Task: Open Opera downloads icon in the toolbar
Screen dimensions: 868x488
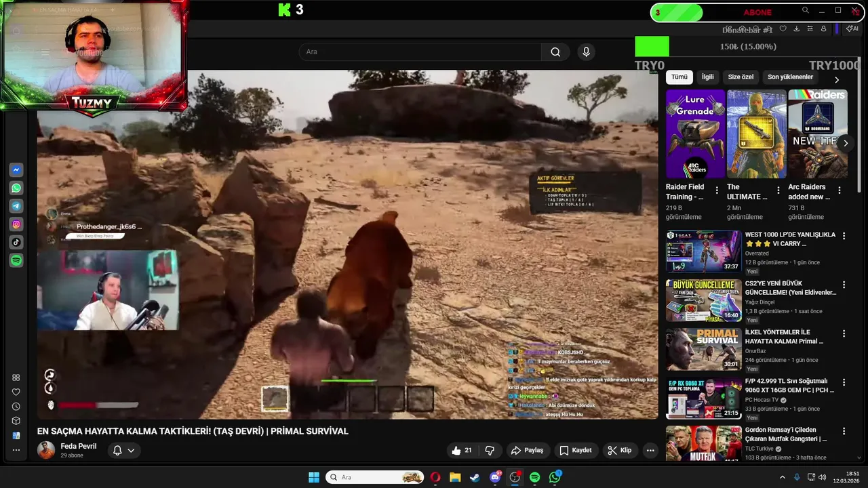Action: (x=796, y=28)
